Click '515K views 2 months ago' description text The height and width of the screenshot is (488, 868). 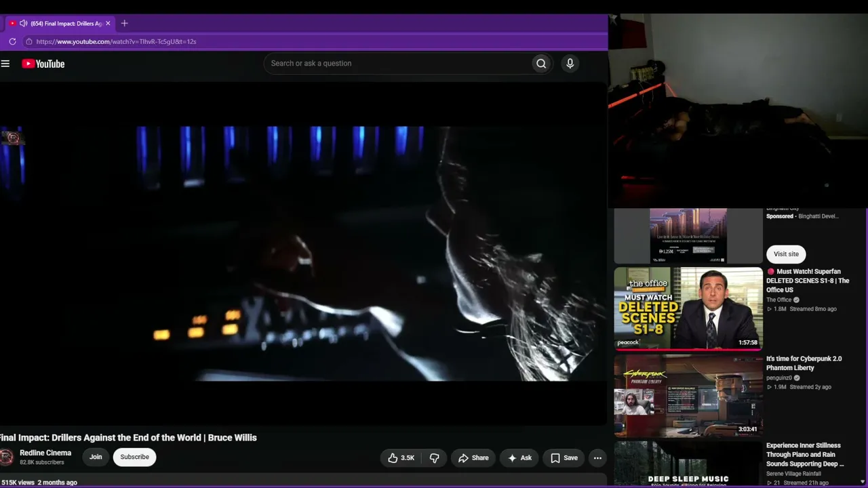39,483
